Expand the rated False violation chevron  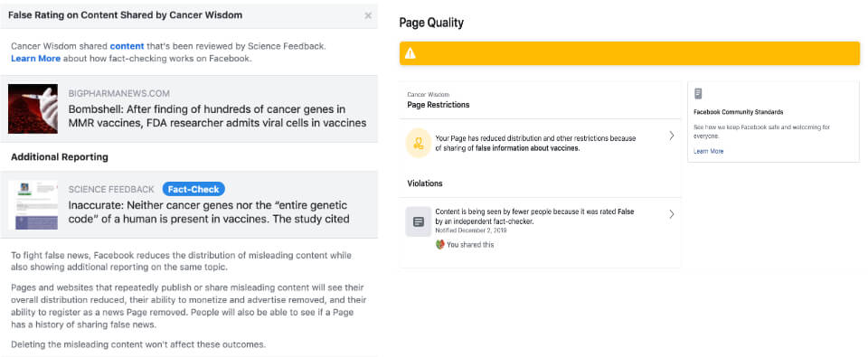point(672,214)
